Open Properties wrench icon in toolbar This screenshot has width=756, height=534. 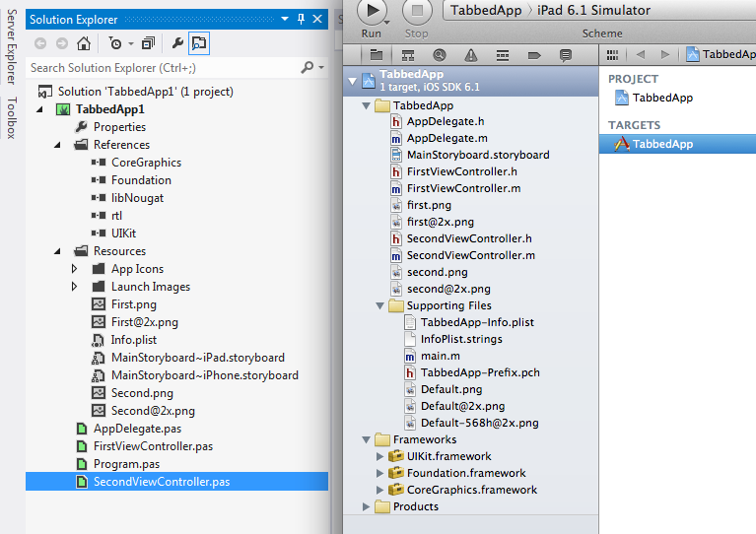click(x=177, y=44)
